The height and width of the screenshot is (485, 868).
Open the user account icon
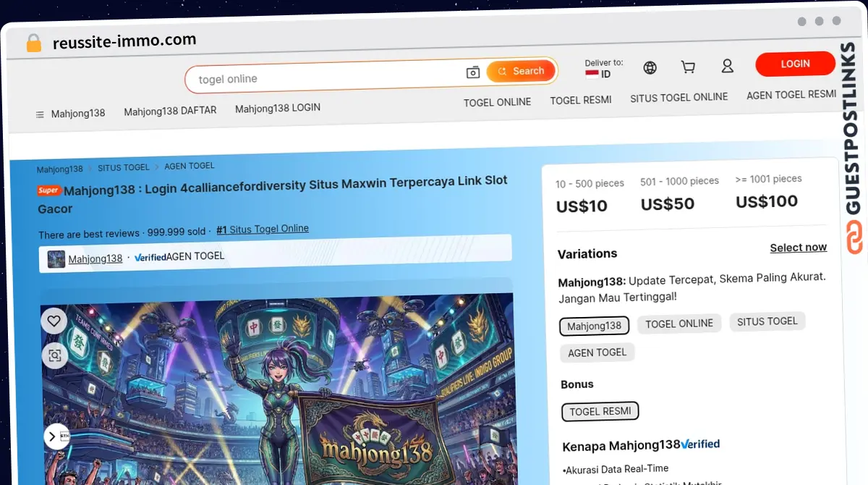pyautogui.click(x=728, y=66)
